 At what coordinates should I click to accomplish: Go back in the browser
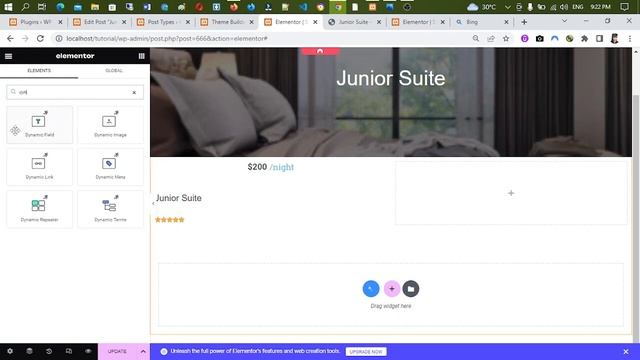point(10,38)
